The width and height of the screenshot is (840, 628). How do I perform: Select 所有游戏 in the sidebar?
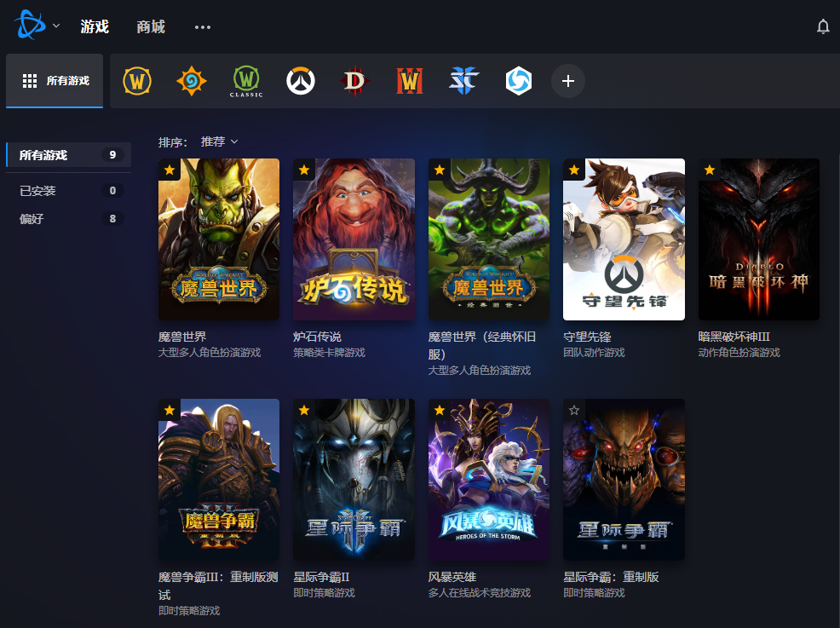[x=68, y=155]
